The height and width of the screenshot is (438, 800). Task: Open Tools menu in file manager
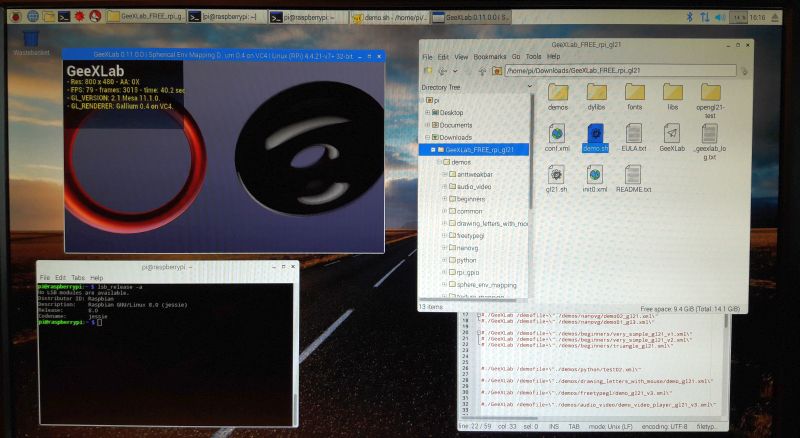pos(533,57)
